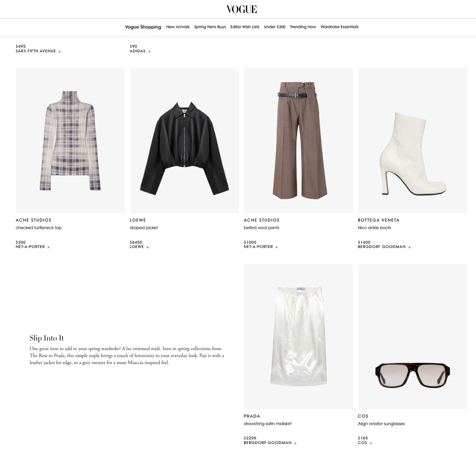The width and height of the screenshot is (476, 460).
Task: Click arrow icon by Bergdorf Goodman under boots
Action: 409,247
